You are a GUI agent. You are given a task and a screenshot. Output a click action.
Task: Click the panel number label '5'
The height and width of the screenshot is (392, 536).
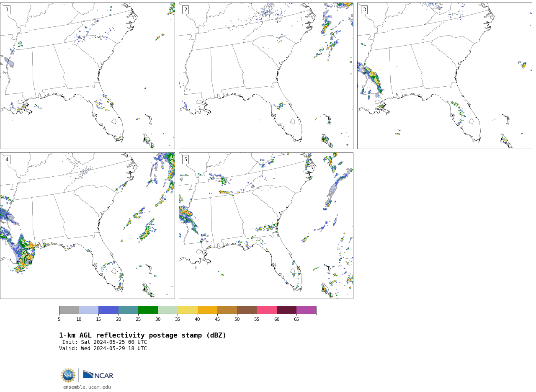point(186,160)
